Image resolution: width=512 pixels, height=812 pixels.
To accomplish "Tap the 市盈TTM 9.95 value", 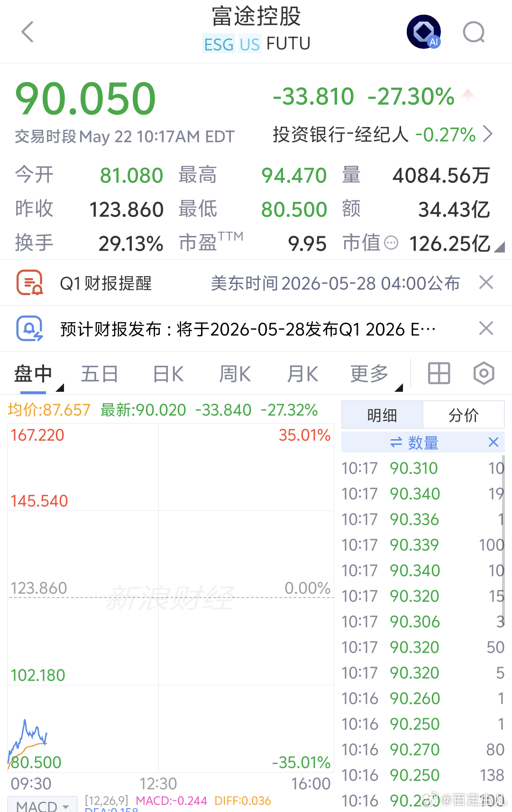I will 307,244.
